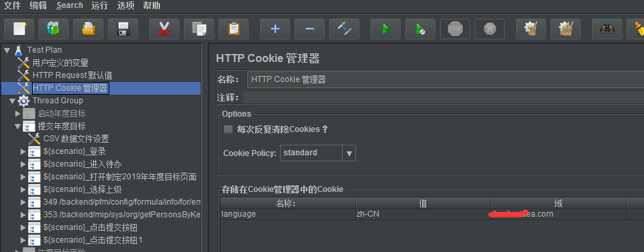Click the Toggle enable/disable icon
The image size is (644, 252).
click(x=345, y=29)
